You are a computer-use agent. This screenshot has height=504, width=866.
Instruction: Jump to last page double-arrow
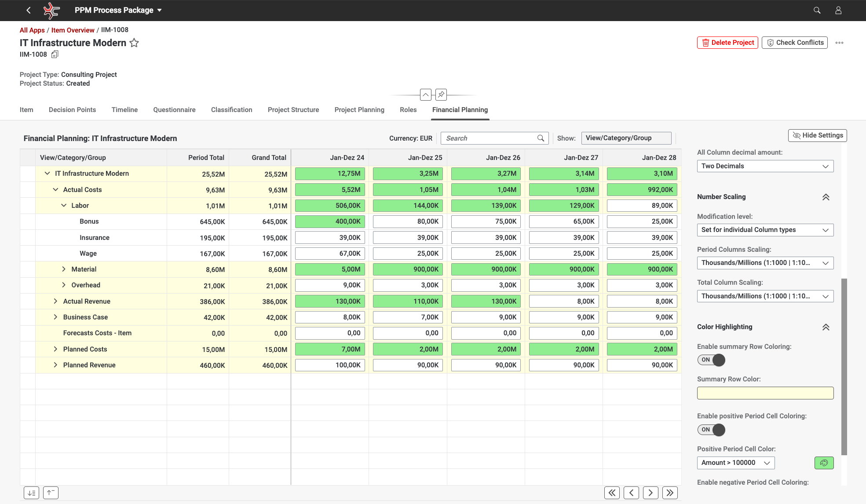(670, 493)
